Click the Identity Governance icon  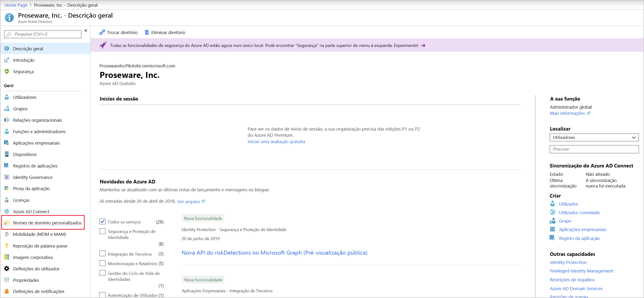tap(7, 177)
